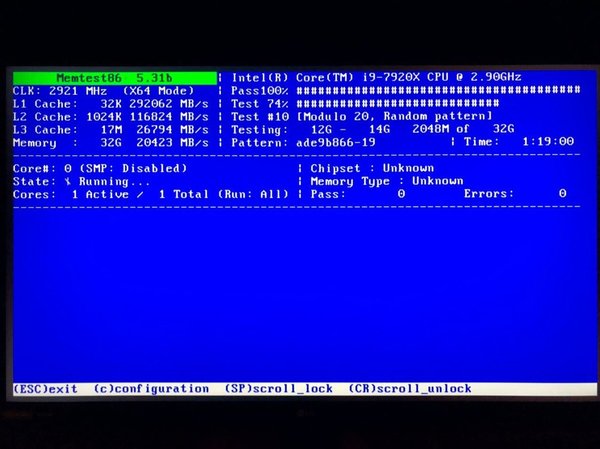Screen dimensions: 600x449
Task: Select the L2 Cache 1024K row
Action: [x=111, y=117]
